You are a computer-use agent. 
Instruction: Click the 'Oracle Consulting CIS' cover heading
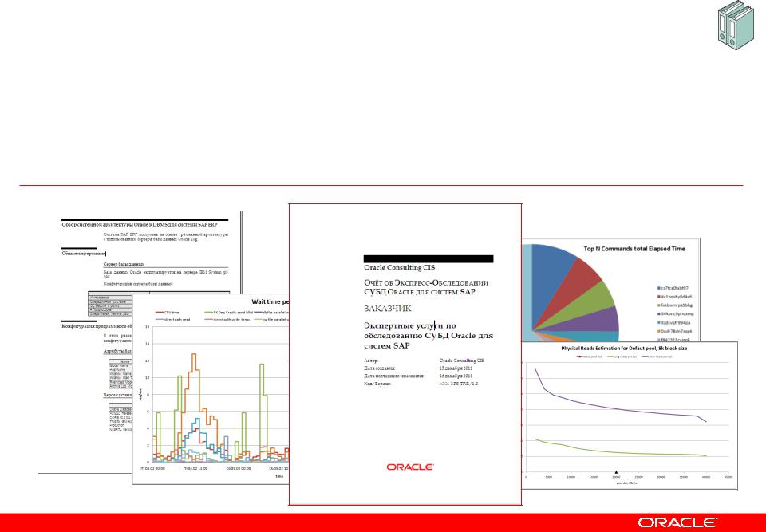click(x=399, y=268)
